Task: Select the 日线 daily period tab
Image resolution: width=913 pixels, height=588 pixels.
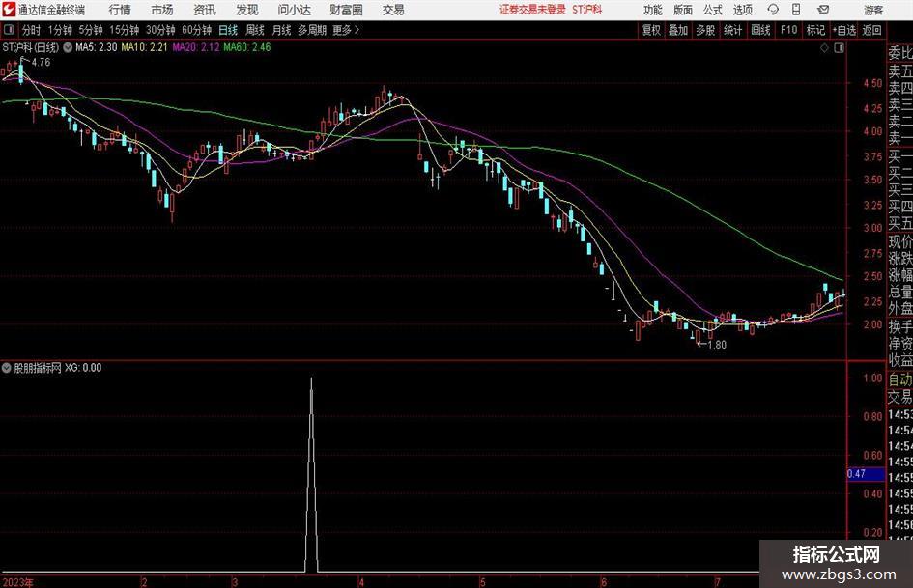Action: coord(228,30)
